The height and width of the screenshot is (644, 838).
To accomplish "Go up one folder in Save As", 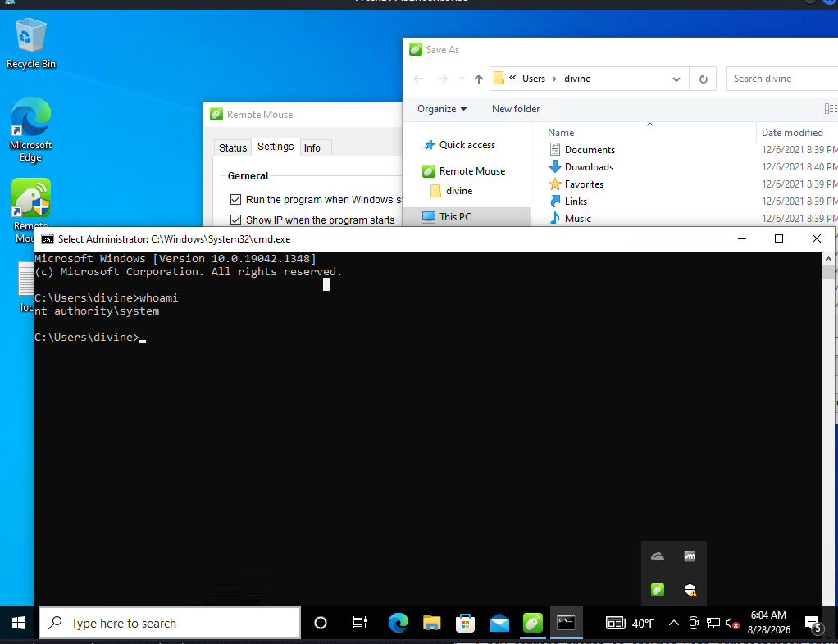I will (x=478, y=79).
